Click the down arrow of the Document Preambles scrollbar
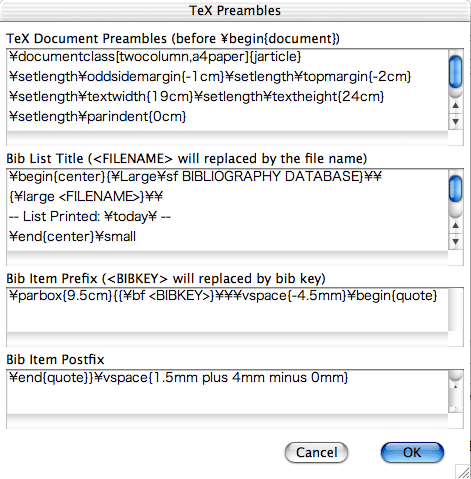 coord(455,121)
